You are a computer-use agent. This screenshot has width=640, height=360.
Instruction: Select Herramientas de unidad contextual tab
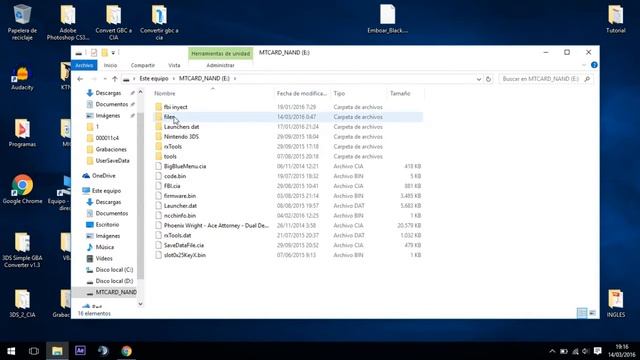tap(220, 53)
